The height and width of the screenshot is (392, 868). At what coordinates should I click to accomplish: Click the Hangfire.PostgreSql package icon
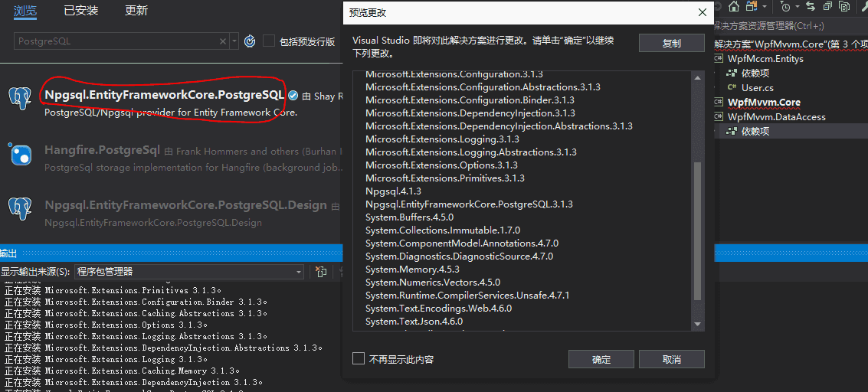tap(20, 154)
